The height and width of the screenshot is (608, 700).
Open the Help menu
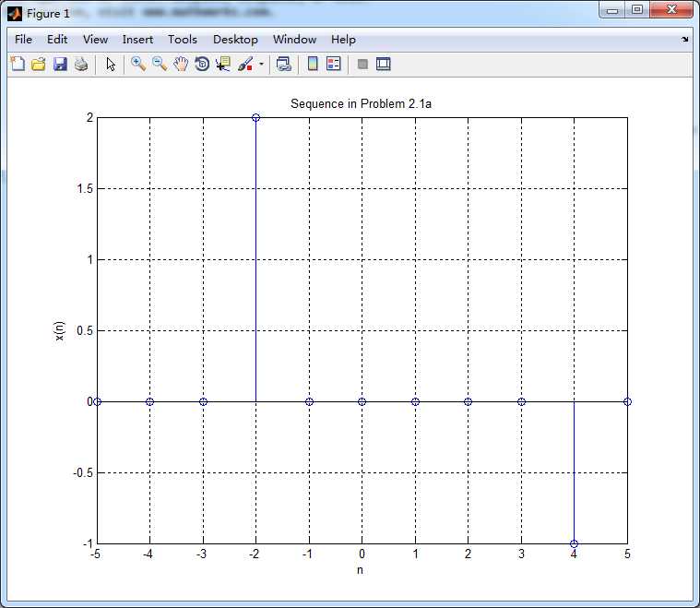pyautogui.click(x=343, y=40)
